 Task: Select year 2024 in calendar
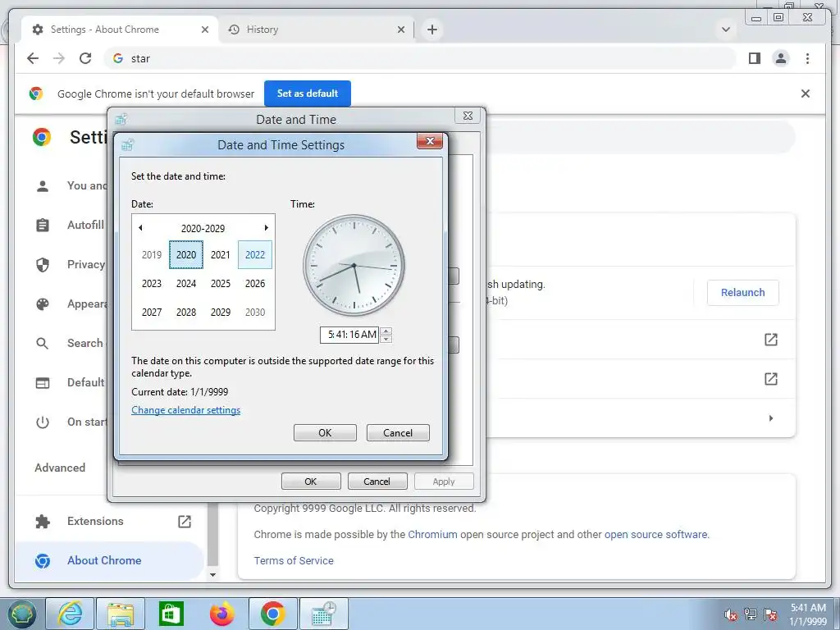pos(186,283)
